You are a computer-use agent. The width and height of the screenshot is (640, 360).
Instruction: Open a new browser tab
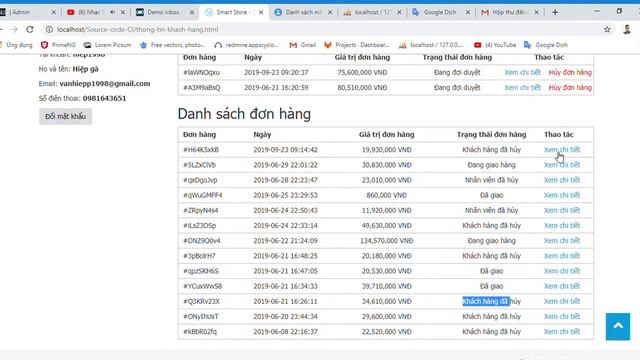pyautogui.click(x=555, y=12)
